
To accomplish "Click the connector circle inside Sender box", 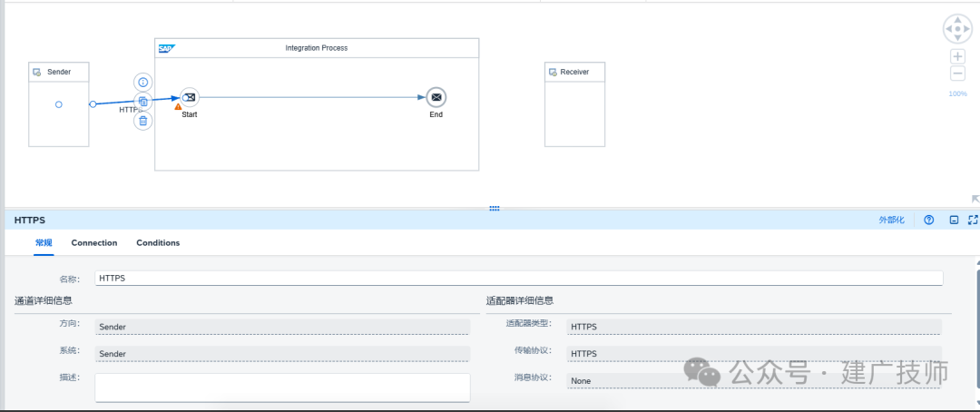I will (59, 104).
